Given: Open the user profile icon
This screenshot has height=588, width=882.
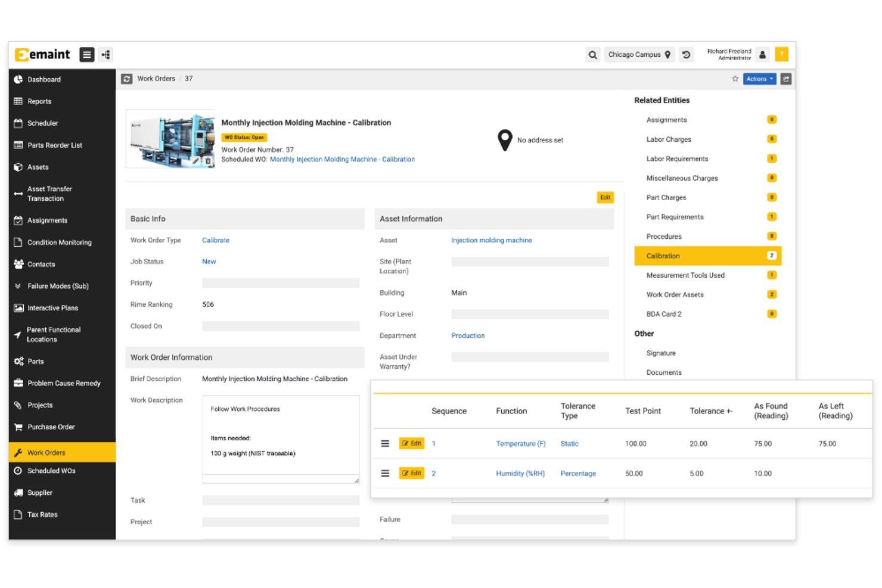Looking at the screenshot, I should tap(762, 55).
